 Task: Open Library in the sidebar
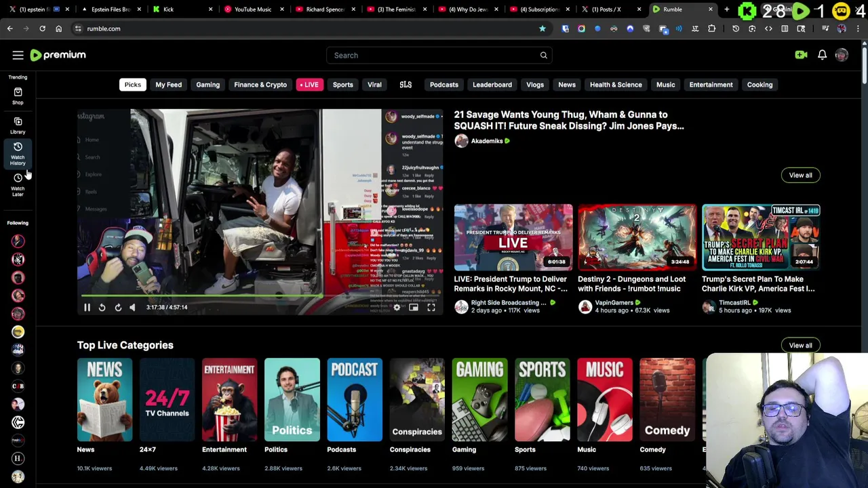click(18, 125)
